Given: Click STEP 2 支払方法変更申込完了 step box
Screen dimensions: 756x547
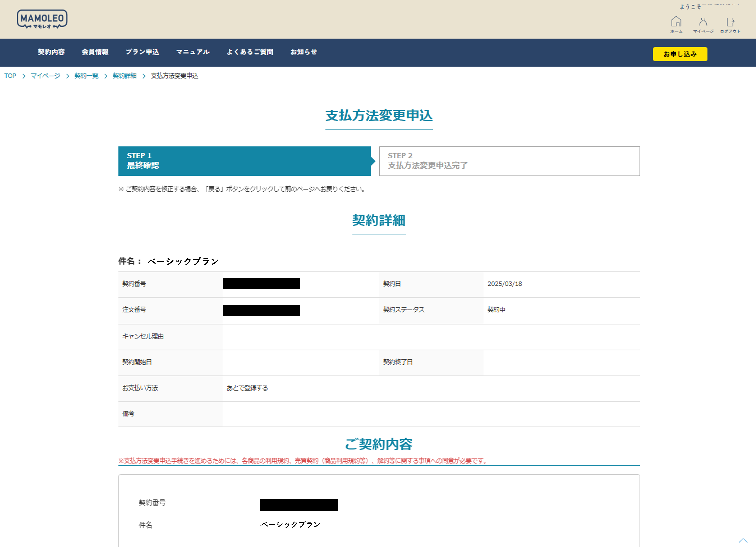Looking at the screenshot, I should tap(509, 161).
